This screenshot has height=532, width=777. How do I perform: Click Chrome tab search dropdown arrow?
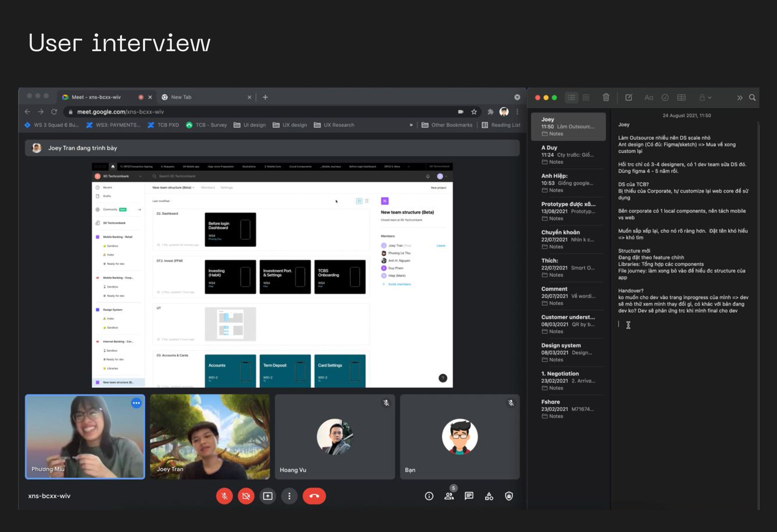pyautogui.click(x=517, y=97)
